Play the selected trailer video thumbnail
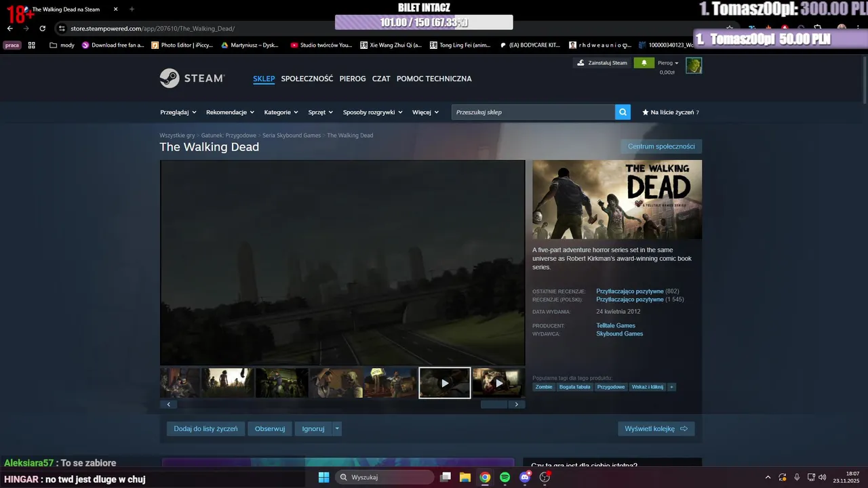 click(x=445, y=383)
